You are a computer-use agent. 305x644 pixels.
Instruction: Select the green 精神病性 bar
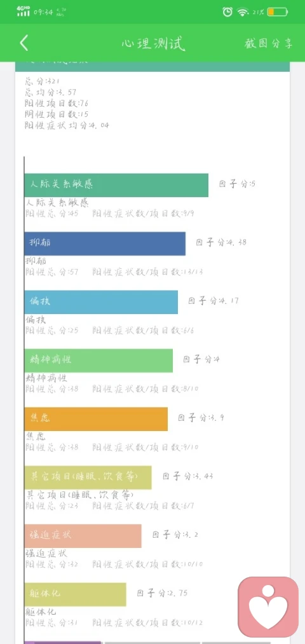(98, 360)
